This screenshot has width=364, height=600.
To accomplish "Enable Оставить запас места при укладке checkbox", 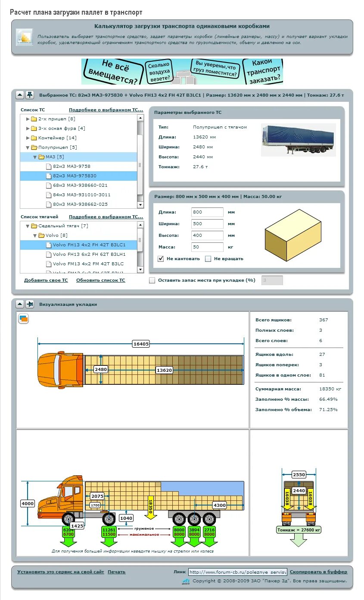I will coord(152,280).
